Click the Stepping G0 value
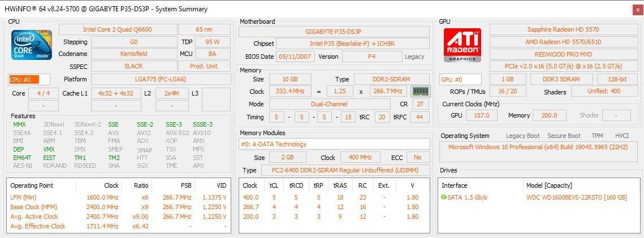 (x=134, y=42)
